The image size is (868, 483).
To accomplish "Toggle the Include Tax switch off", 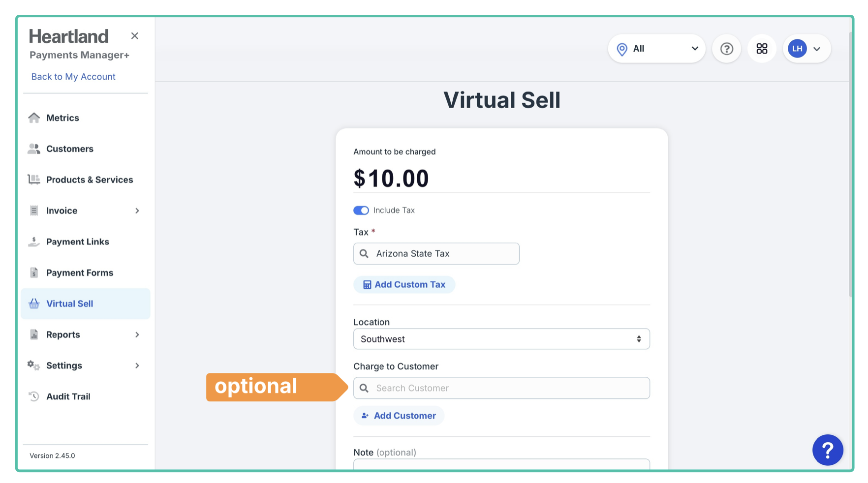I will (361, 211).
